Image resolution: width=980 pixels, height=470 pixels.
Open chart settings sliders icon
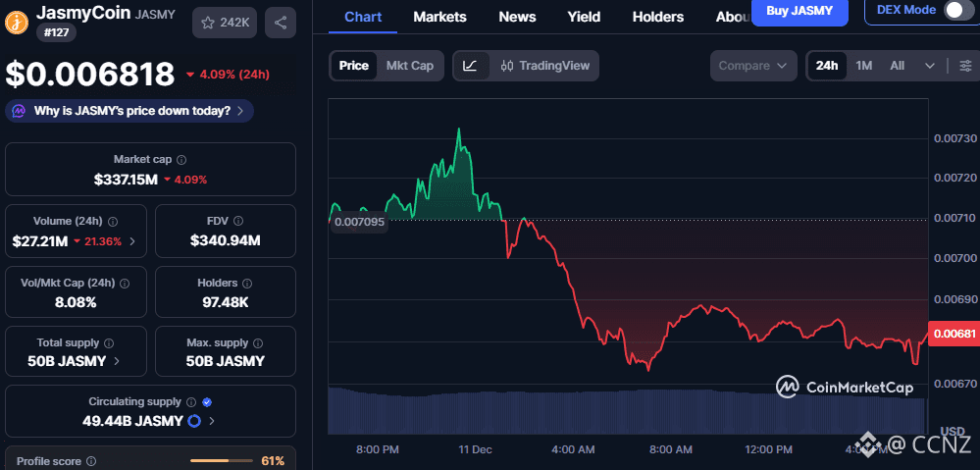pos(965,66)
